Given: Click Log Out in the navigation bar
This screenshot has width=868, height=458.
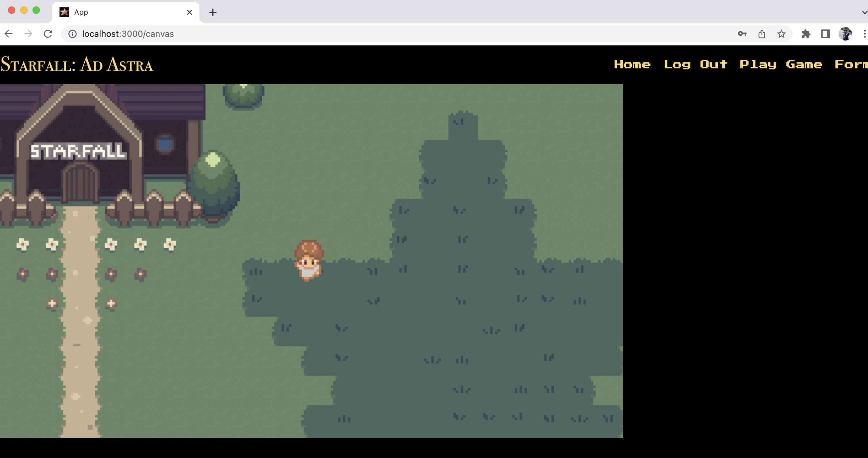Looking at the screenshot, I should pyautogui.click(x=696, y=64).
